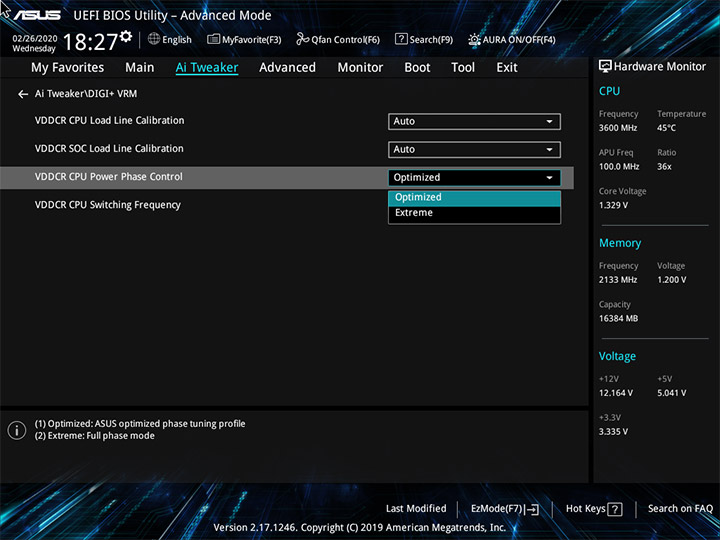Image resolution: width=720 pixels, height=540 pixels.
Task: Select VDDCR SOC Load Line Calibration label
Action: coord(109,149)
